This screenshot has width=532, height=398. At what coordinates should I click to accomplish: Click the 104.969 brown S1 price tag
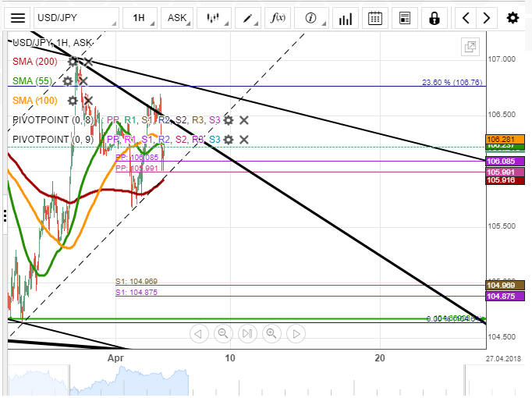click(x=505, y=286)
